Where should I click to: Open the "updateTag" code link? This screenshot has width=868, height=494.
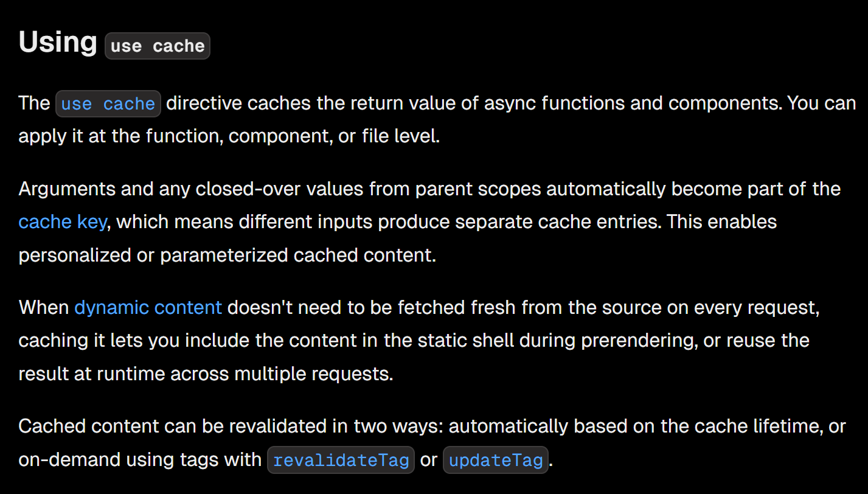point(495,461)
